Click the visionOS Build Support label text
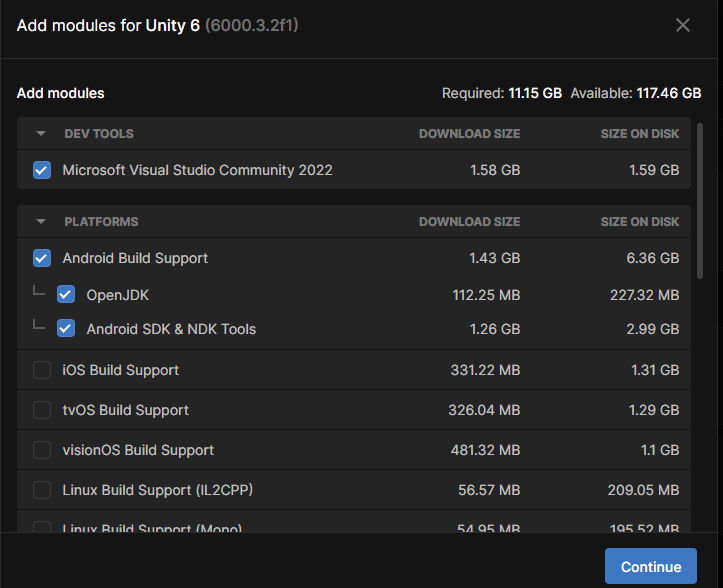 [138, 450]
